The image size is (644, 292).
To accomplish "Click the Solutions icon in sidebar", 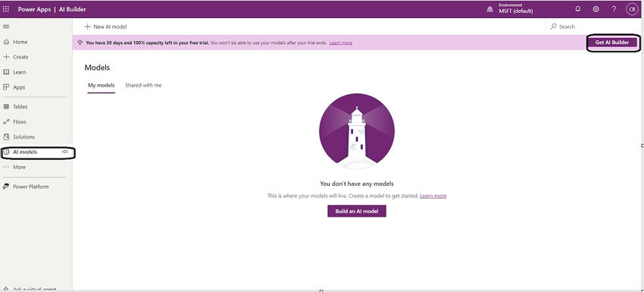I will point(6,137).
